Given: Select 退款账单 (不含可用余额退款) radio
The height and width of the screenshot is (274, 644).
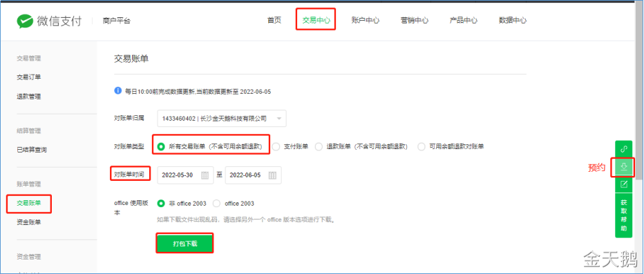Looking at the screenshot, I should (x=319, y=146).
